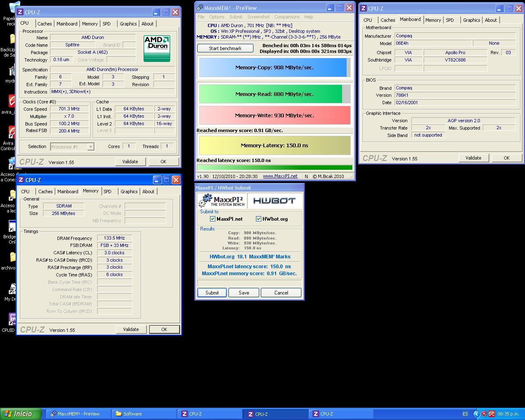
Task: Click the Start benchmark button
Action: (x=225, y=48)
